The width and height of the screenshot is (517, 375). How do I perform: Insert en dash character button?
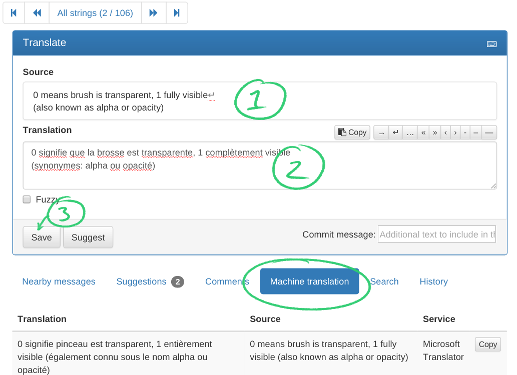pyautogui.click(x=476, y=132)
